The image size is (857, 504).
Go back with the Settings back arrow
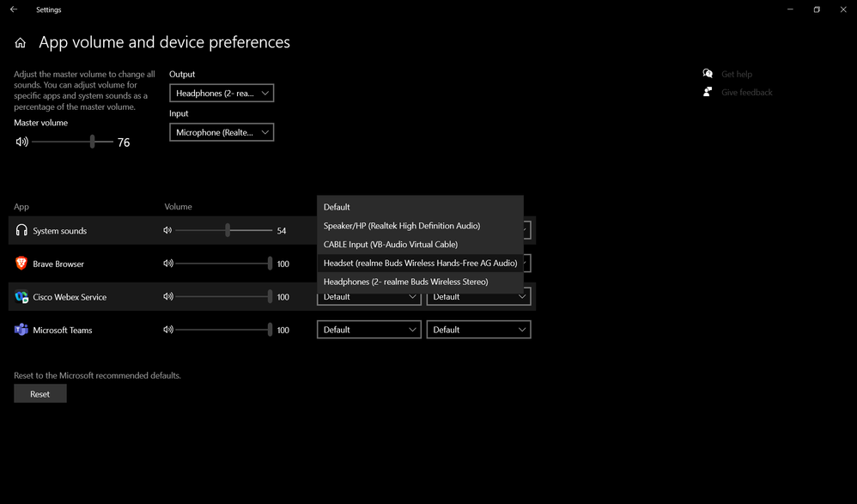(x=14, y=9)
